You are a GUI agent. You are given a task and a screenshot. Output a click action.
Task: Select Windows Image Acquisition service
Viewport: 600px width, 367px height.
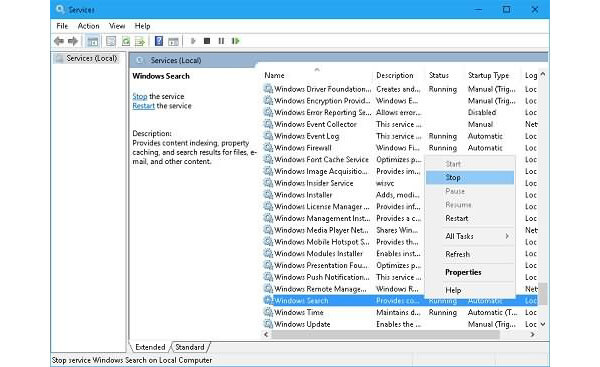[x=321, y=171]
